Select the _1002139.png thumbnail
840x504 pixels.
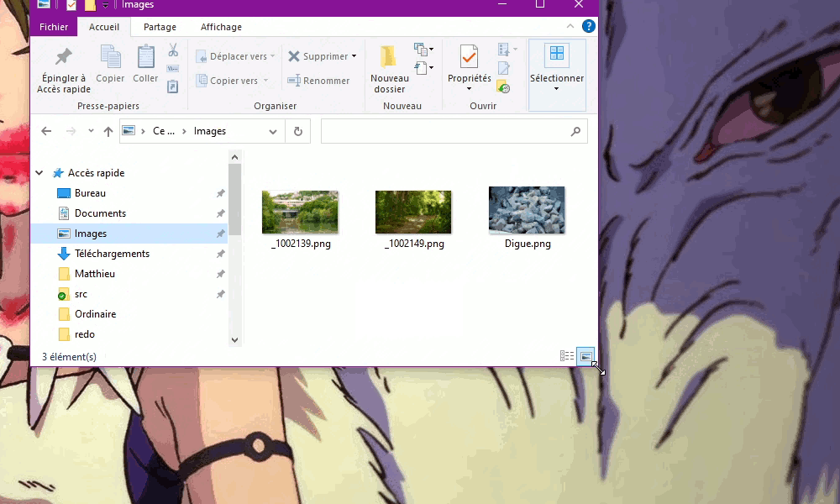(x=300, y=212)
